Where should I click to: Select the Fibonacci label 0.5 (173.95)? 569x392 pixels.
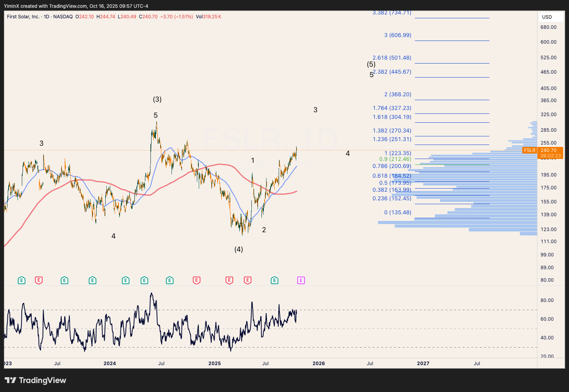tap(395, 183)
